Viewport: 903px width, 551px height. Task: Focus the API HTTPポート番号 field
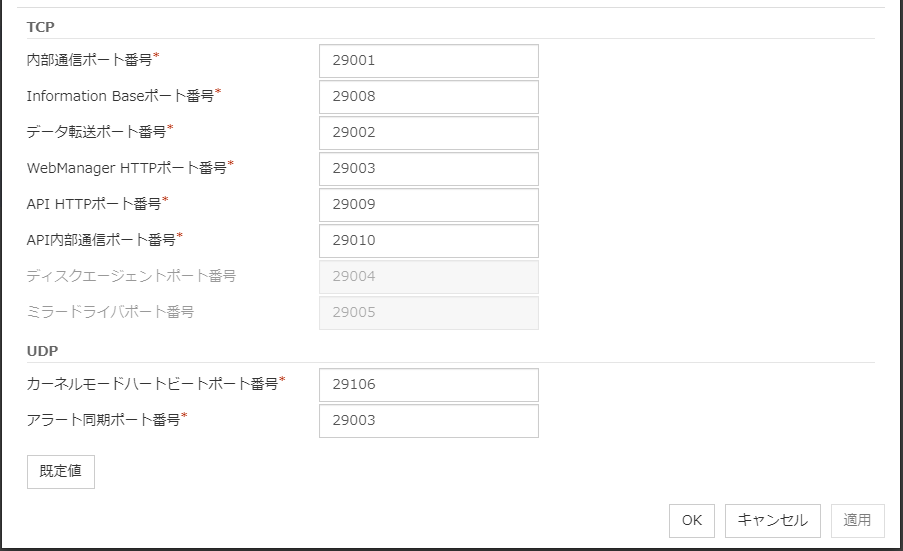coord(428,204)
